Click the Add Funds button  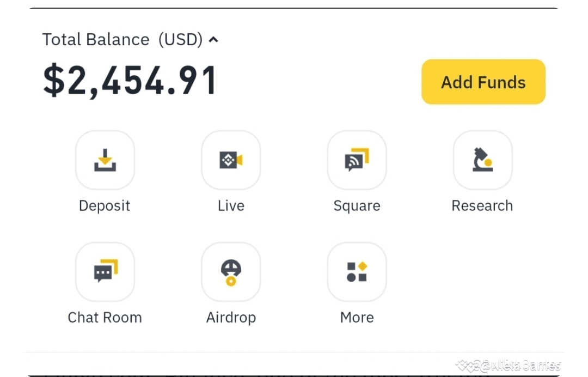coord(483,82)
